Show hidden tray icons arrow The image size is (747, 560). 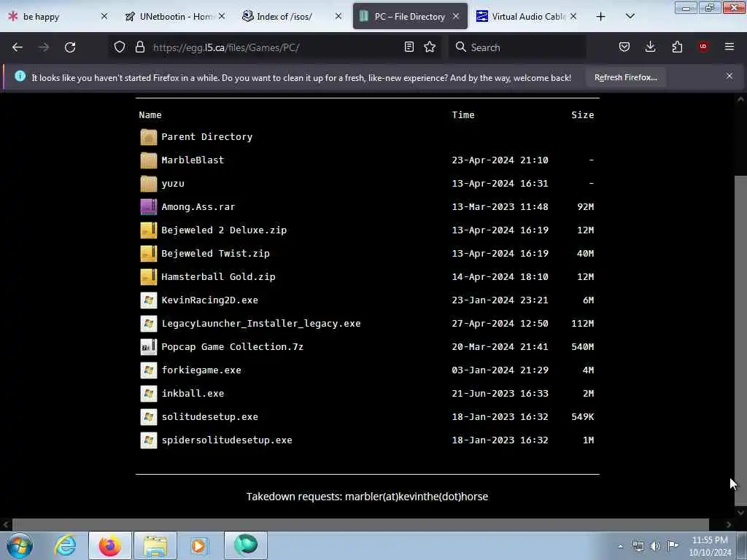[x=620, y=546]
